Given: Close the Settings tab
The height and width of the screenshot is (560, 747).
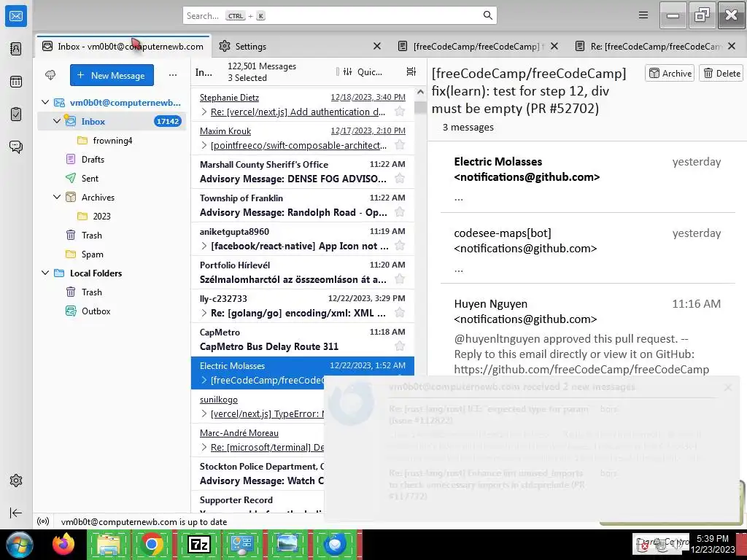Looking at the screenshot, I should point(377,46).
